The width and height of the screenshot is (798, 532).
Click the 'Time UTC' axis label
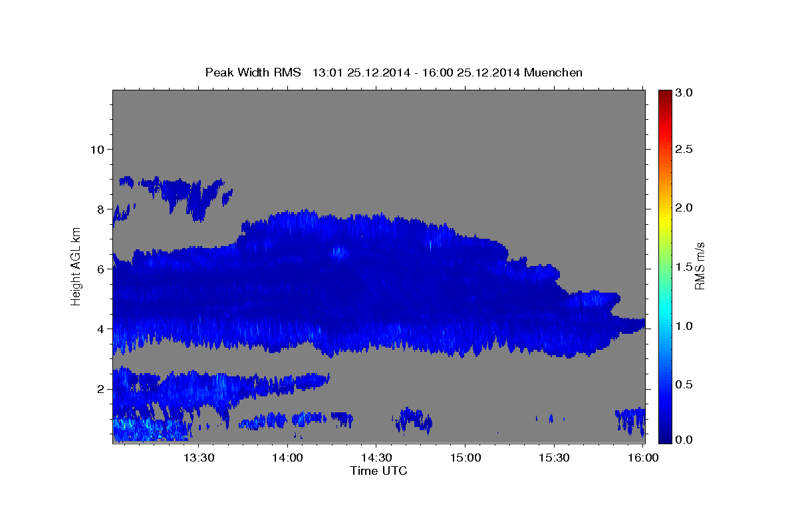pos(378,471)
